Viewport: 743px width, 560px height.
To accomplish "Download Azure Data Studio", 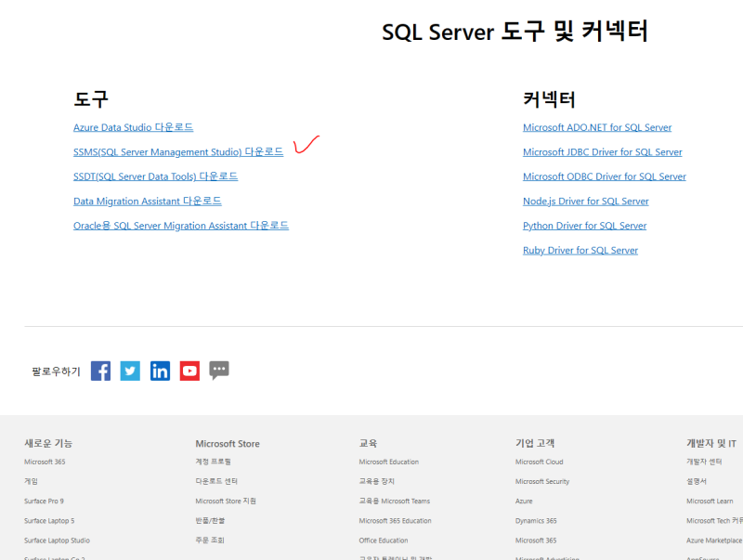I will [x=133, y=127].
